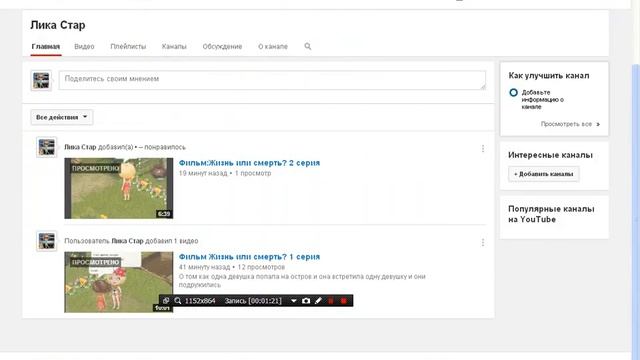Viewport: 640px width, 360px height.
Task: Open the recorder dropdown arrow
Action: [293, 301]
